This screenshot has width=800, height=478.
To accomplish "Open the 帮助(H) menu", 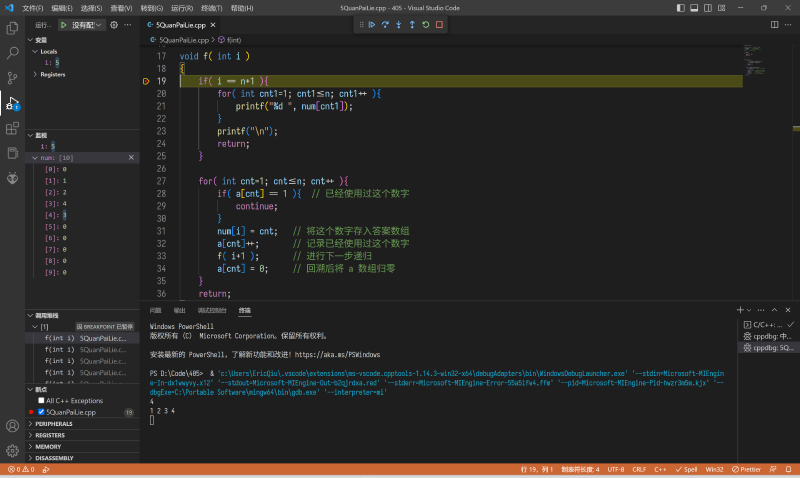I will 242,8.
